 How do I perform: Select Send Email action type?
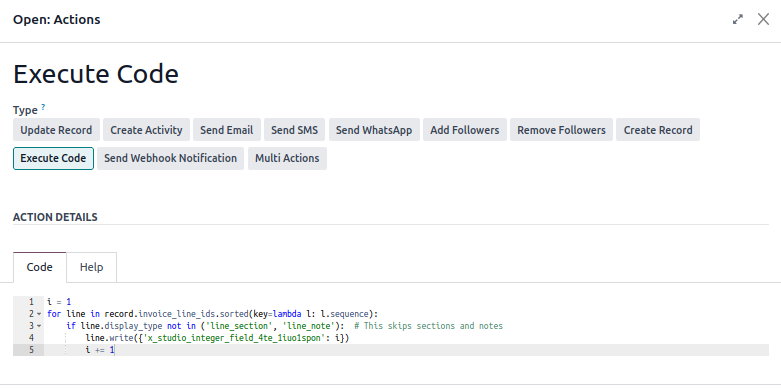[227, 130]
